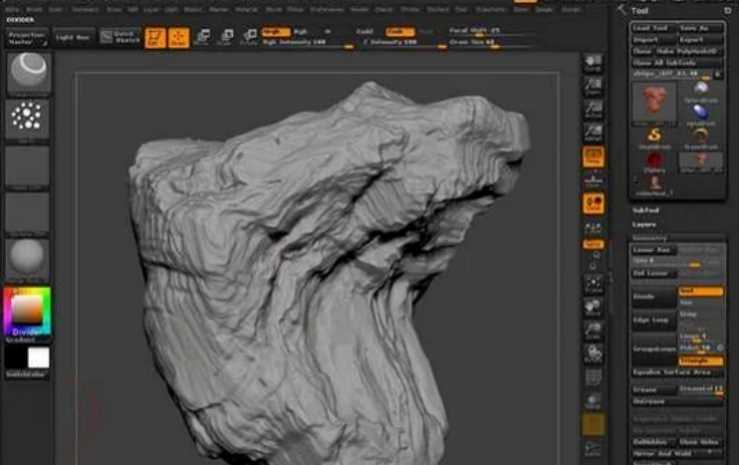
Task: Click the Tool palette dock icon
Action: pyautogui.click(x=728, y=10)
